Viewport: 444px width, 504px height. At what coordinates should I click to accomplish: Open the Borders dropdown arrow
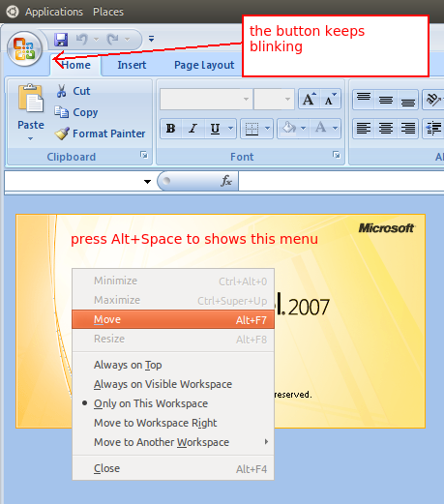268,129
